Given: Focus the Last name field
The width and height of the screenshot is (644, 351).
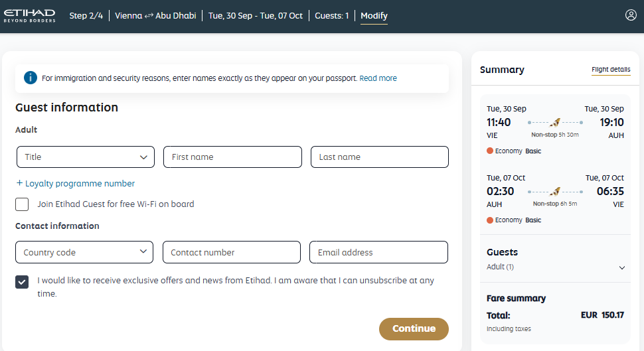Looking at the screenshot, I should [380, 157].
